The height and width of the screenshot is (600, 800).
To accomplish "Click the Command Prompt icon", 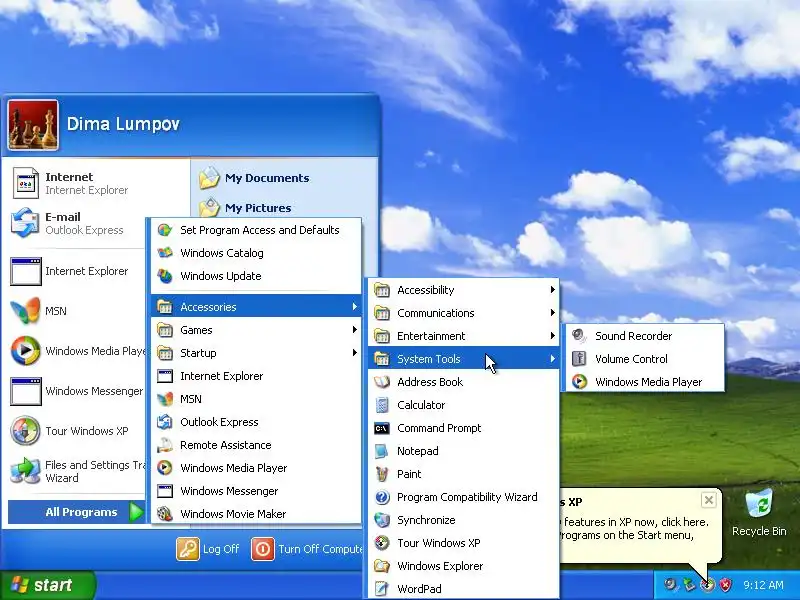I will pos(382,428).
